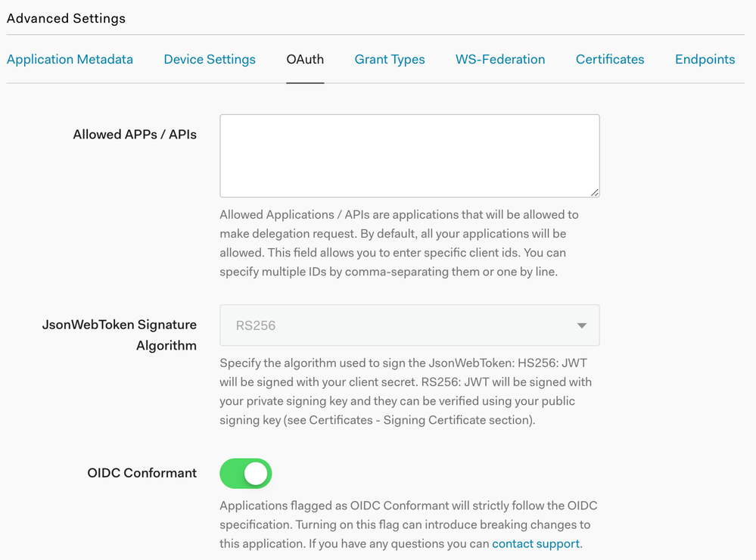Click the Allowed APPs / APIs label

click(x=134, y=134)
